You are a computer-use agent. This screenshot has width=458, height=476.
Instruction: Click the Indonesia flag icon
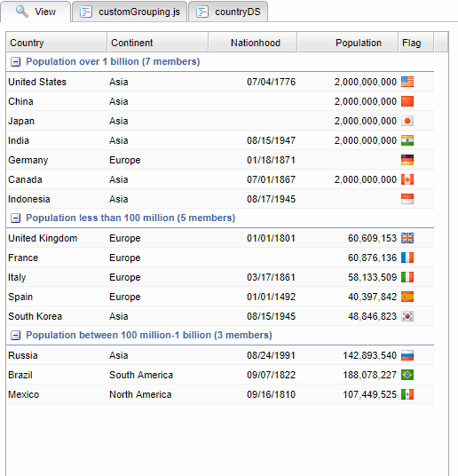(x=407, y=199)
